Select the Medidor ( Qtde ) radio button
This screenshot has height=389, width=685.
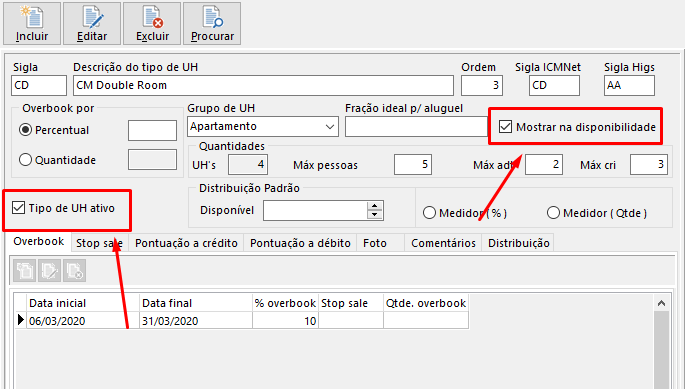(553, 213)
